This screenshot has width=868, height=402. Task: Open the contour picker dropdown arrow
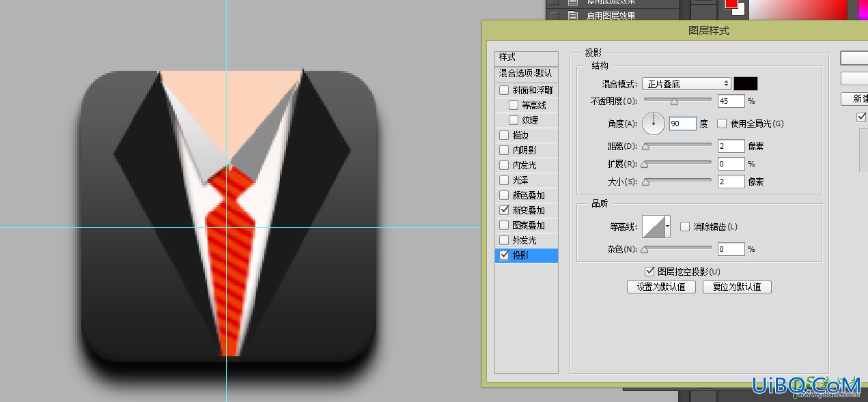(x=668, y=227)
